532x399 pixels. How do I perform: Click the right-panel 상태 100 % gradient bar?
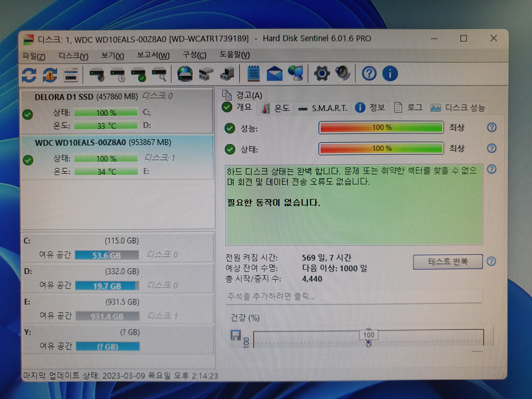click(x=381, y=148)
